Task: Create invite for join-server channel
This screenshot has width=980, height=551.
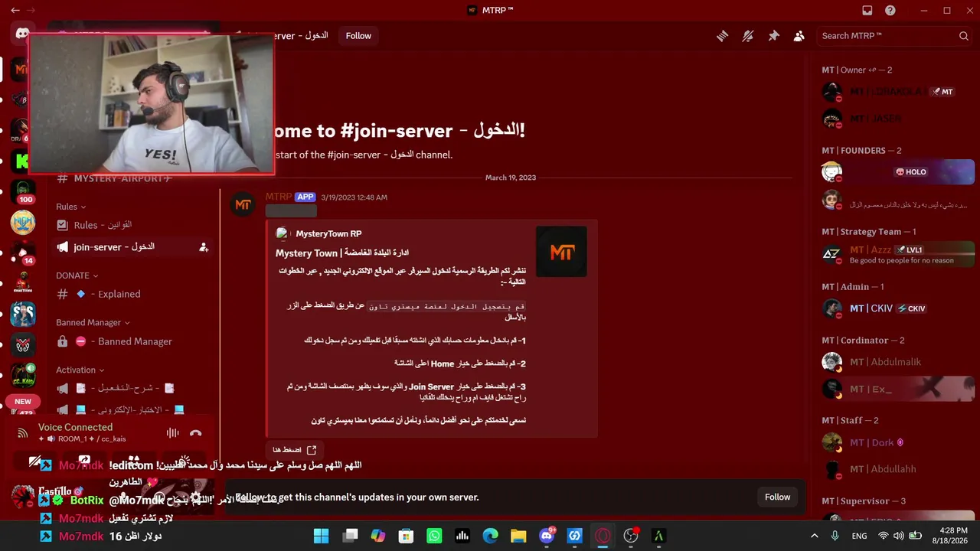Action: click(204, 247)
